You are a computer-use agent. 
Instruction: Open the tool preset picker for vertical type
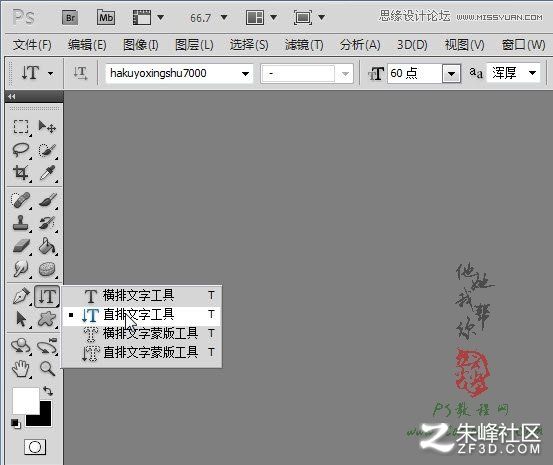point(37,73)
